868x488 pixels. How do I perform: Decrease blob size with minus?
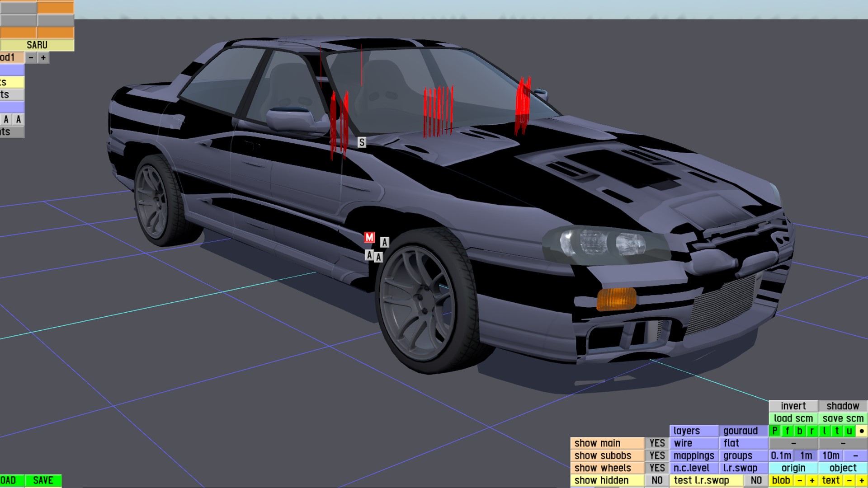[x=800, y=480]
